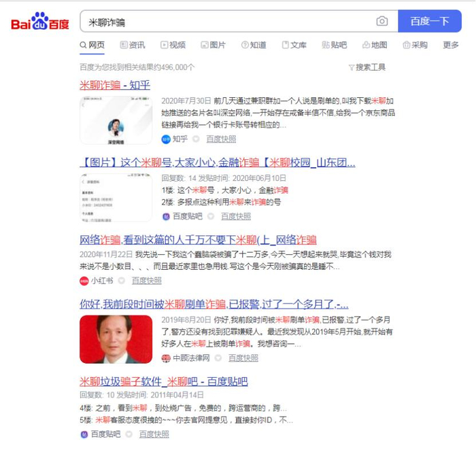Switch to the 视频 tab
The width and height of the screenshot is (476, 450).
pos(173,46)
